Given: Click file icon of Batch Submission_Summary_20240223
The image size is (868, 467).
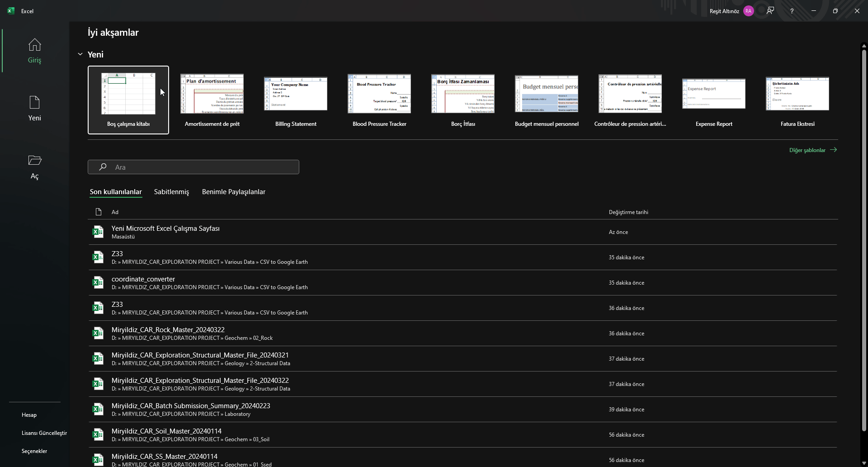Looking at the screenshot, I should coord(98,409).
